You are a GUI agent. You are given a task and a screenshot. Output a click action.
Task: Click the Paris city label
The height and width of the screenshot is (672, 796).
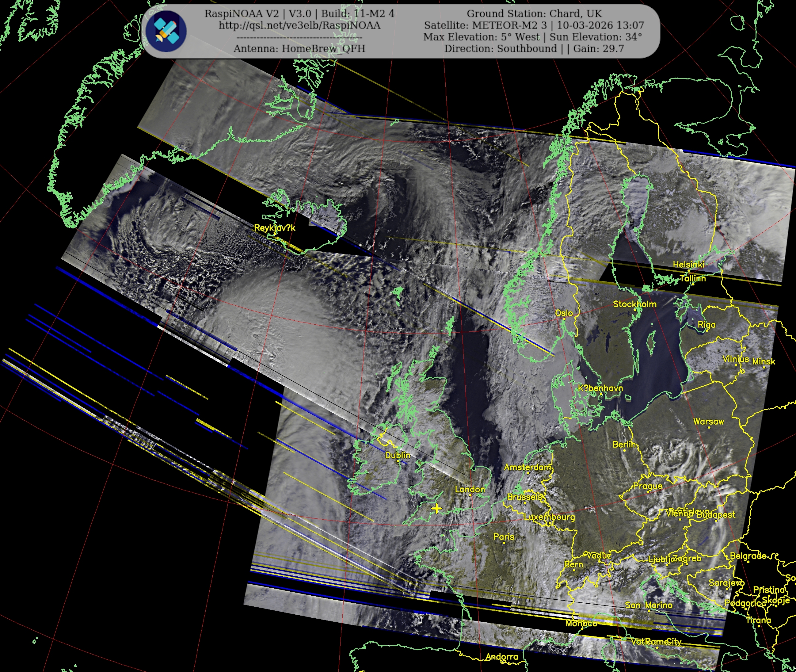tap(504, 536)
